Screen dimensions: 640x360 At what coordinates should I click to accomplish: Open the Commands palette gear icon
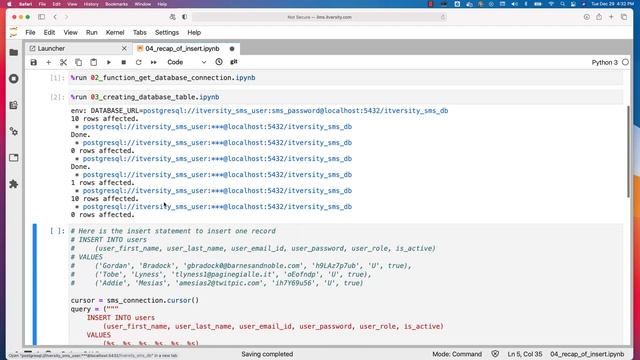pos(13,131)
